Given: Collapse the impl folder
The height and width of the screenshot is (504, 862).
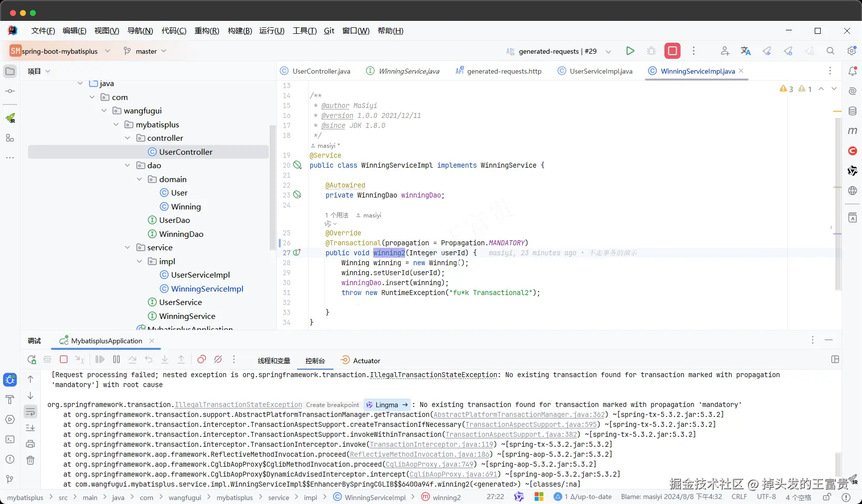Looking at the screenshot, I should coord(139,261).
